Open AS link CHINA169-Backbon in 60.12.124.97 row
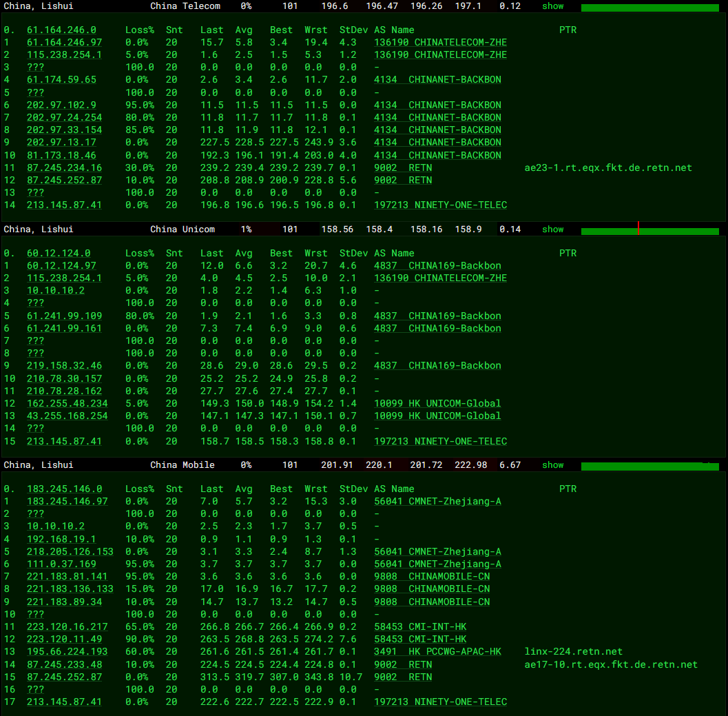The width and height of the screenshot is (728, 716). coord(437,266)
